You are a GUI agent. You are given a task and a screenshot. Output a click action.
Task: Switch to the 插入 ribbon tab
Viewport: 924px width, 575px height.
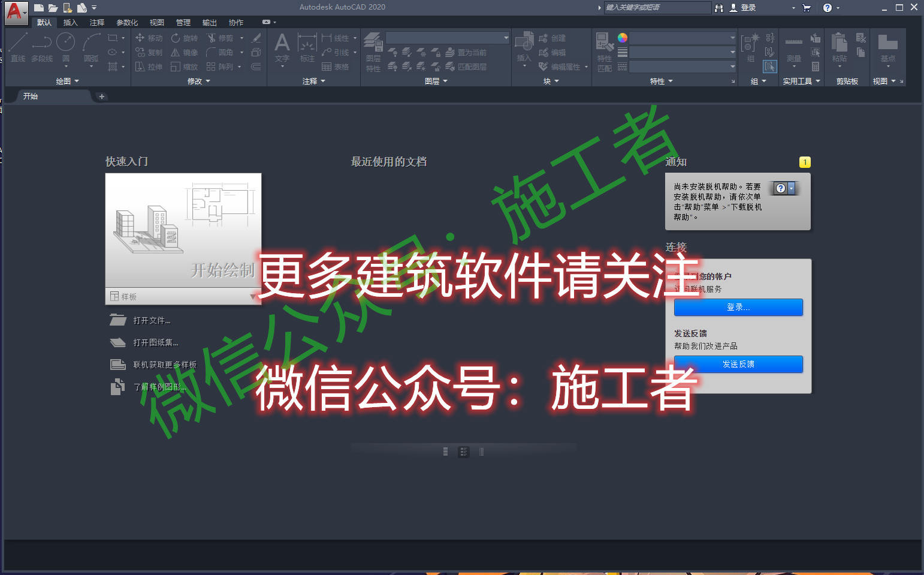[x=70, y=22]
